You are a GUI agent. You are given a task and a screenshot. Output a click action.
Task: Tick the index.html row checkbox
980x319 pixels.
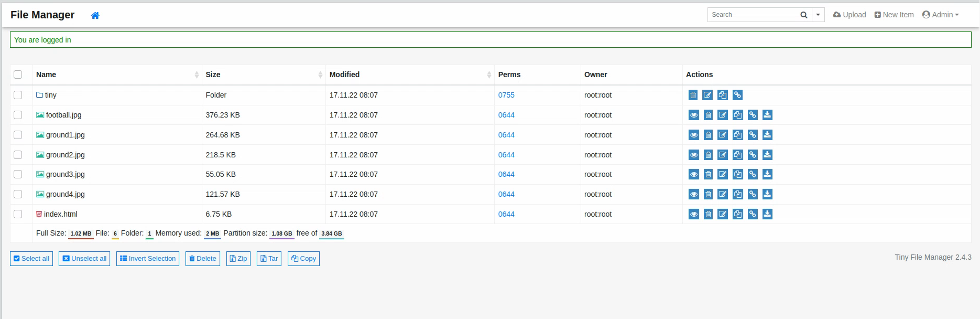pos(18,214)
